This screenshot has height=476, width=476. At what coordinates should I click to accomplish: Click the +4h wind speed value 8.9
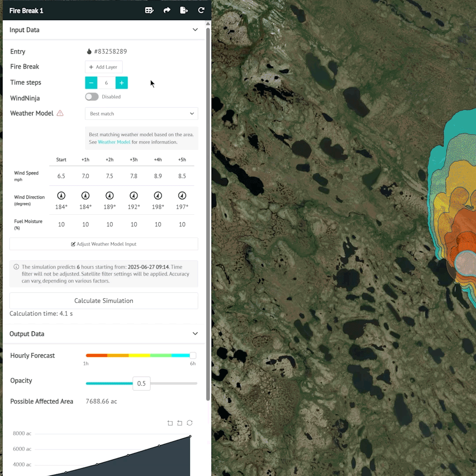point(158,176)
